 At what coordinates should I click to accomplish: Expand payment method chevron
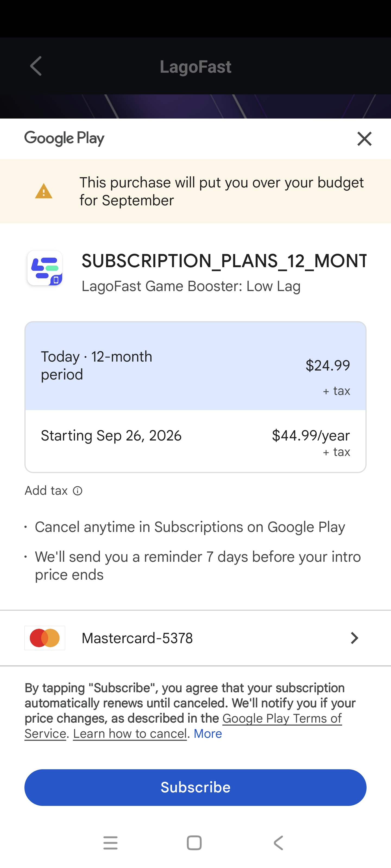(x=354, y=638)
